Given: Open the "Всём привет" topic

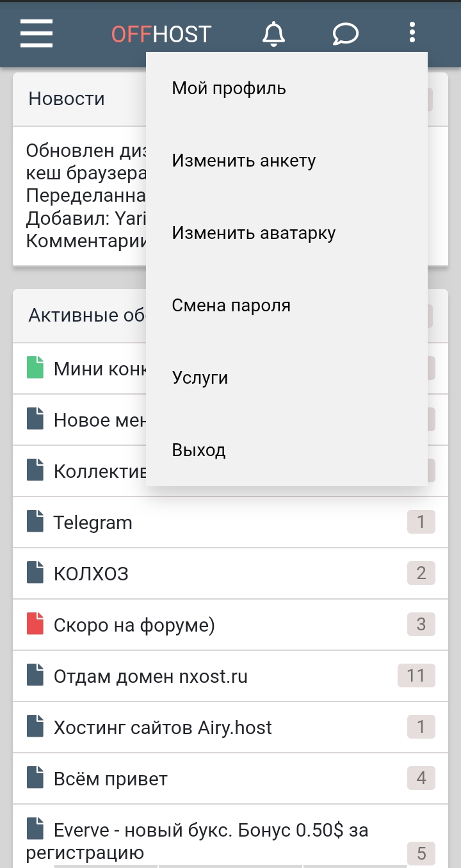Looking at the screenshot, I should click(110, 779).
